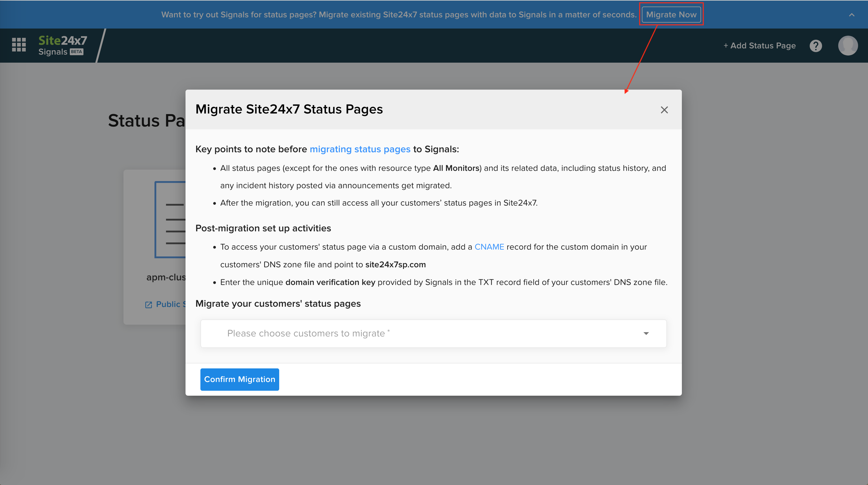The image size is (868, 485).
Task: Click the customers to migrate field
Action: click(x=404, y=333)
